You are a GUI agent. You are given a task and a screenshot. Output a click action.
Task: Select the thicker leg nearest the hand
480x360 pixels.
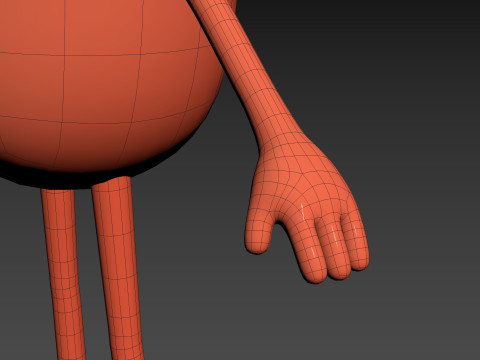118,267
